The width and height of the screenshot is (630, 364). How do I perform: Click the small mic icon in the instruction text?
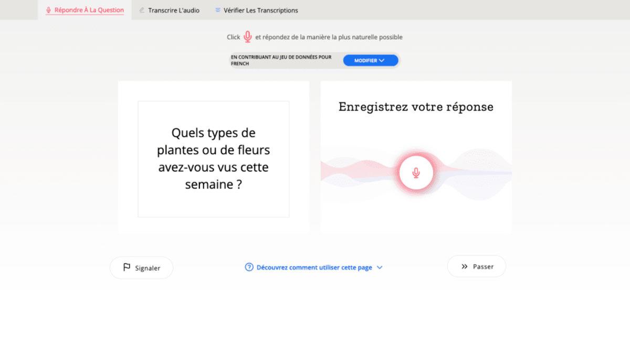coord(247,37)
